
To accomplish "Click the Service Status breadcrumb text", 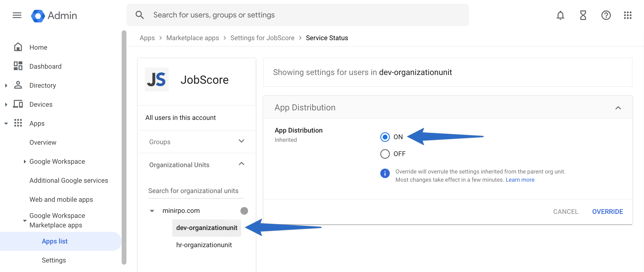I will (x=327, y=38).
